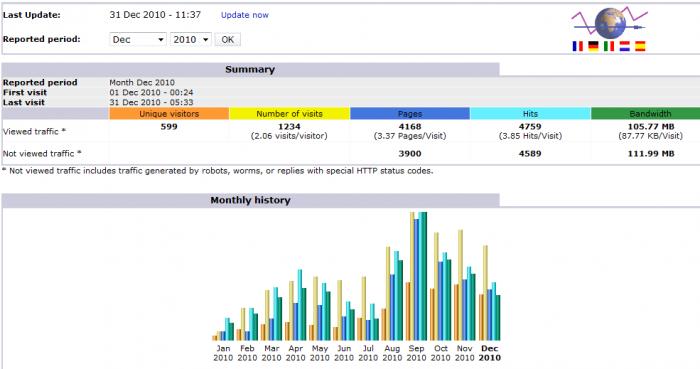This screenshot has height=369, width=700.
Task: Click the green Bandwidth column header
Action: point(646,113)
